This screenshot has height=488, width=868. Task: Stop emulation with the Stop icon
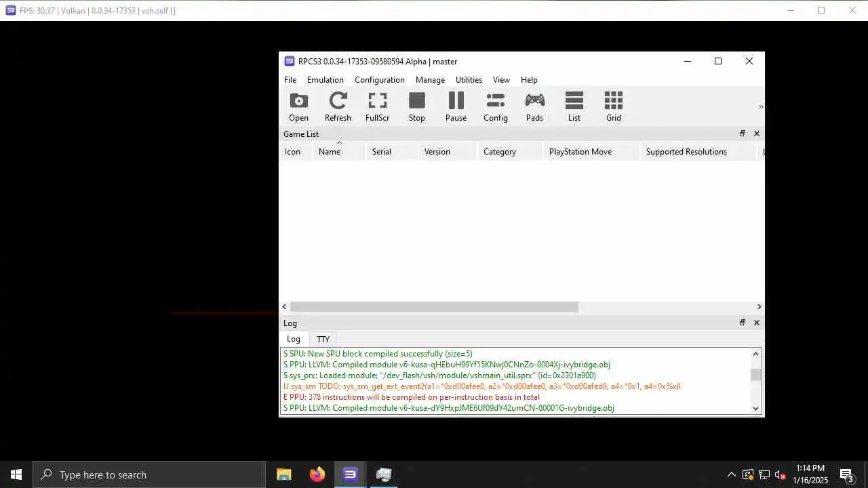(416, 107)
